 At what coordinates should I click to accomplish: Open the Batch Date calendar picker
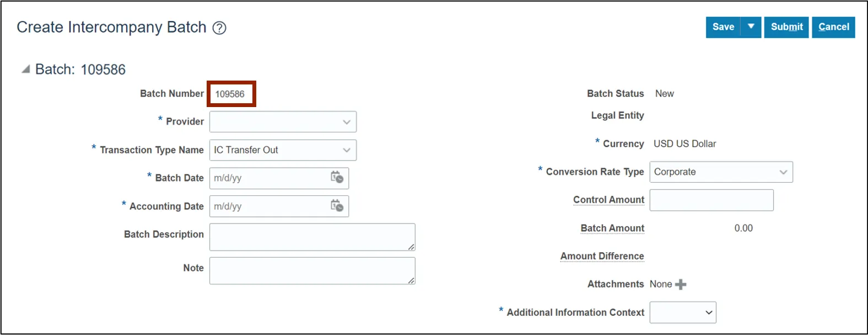point(337,178)
